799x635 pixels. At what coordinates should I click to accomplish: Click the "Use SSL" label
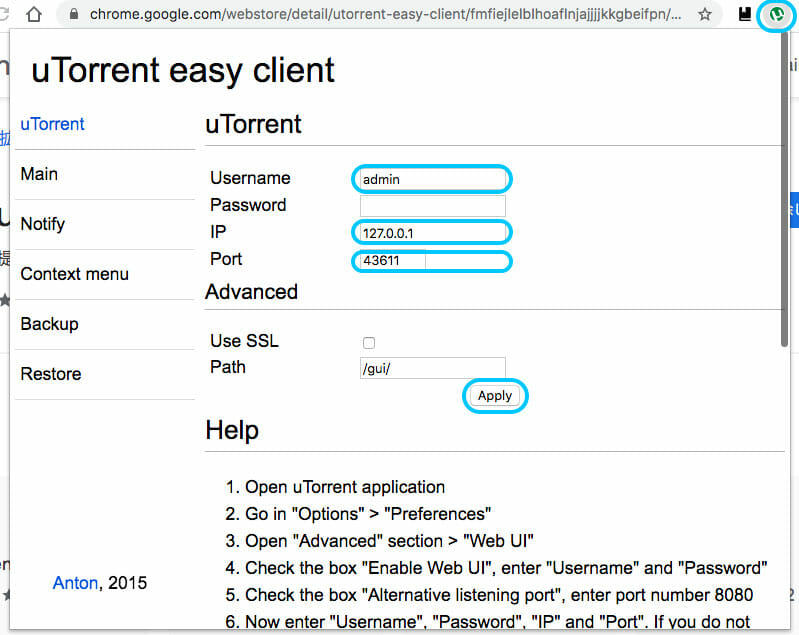(245, 340)
